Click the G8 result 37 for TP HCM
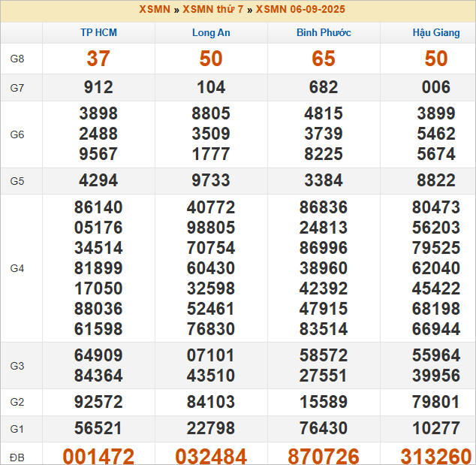Viewport: 476px width, 465px height. coord(98,59)
